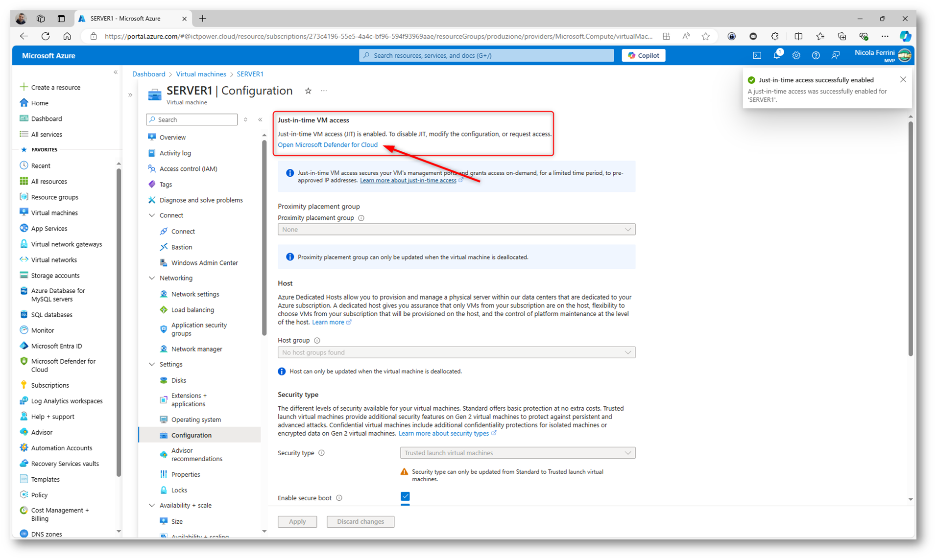This screenshot has width=937, height=560.
Task: Select Create a resource in the sidebar
Action: click(55, 88)
